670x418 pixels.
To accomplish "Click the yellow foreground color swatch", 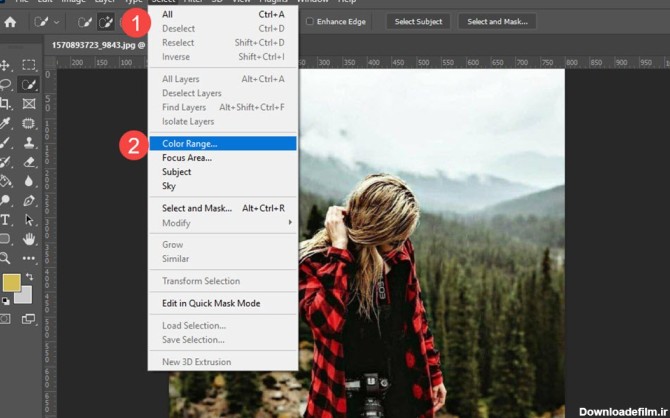I will coord(11,283).
